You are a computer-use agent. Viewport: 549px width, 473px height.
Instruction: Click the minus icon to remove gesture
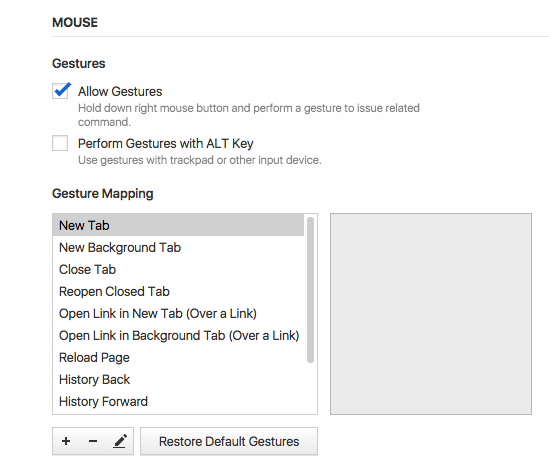(x=93, y=441)
